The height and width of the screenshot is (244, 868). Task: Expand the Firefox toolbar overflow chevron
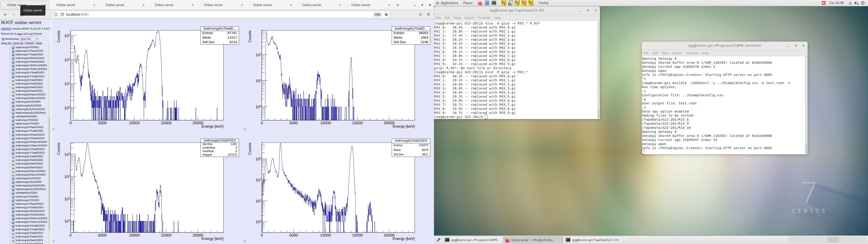[x=420, y=14]
